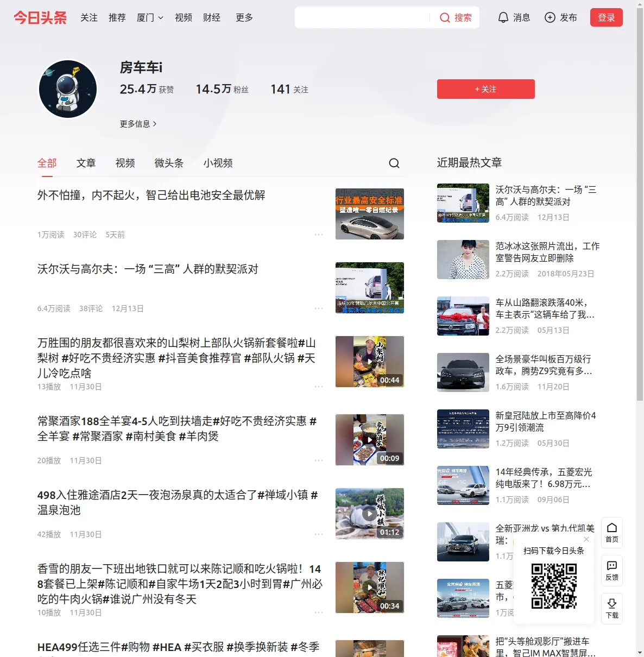Click the 38评论 comment count
The height and width of the screenshot is (657, 644).
point(91,308)
